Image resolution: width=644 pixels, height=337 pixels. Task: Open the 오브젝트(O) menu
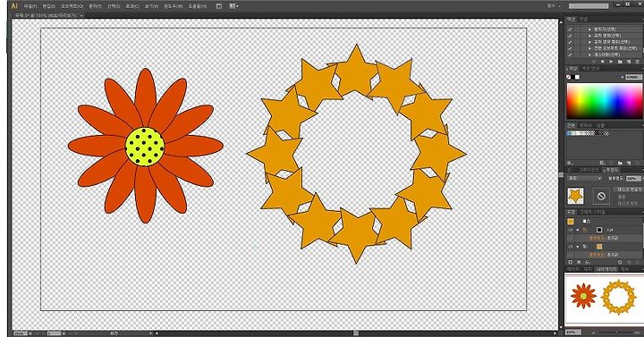point(72,6)
